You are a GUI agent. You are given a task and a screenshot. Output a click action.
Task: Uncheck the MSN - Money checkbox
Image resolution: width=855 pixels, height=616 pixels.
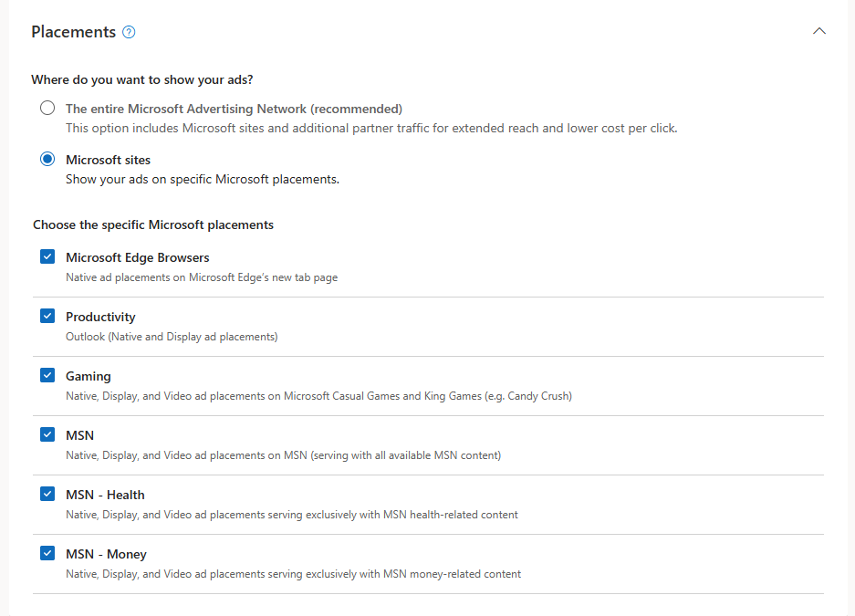click(47, 553)
